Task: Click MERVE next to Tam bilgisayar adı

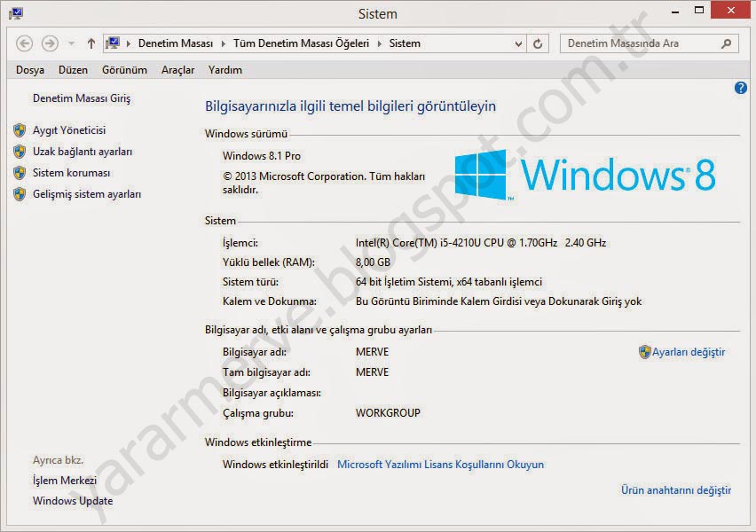Action: [x=372, y=372]
